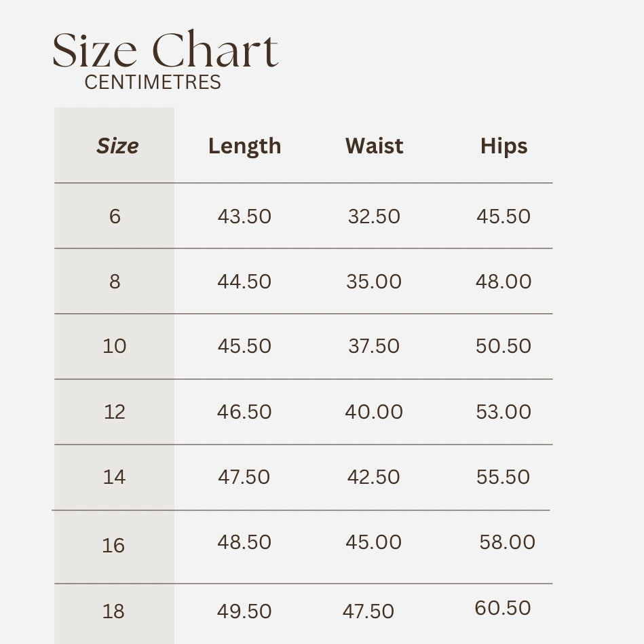Select size 6 row label
Viewport: 644px width, 644px height.
(115, 216)
